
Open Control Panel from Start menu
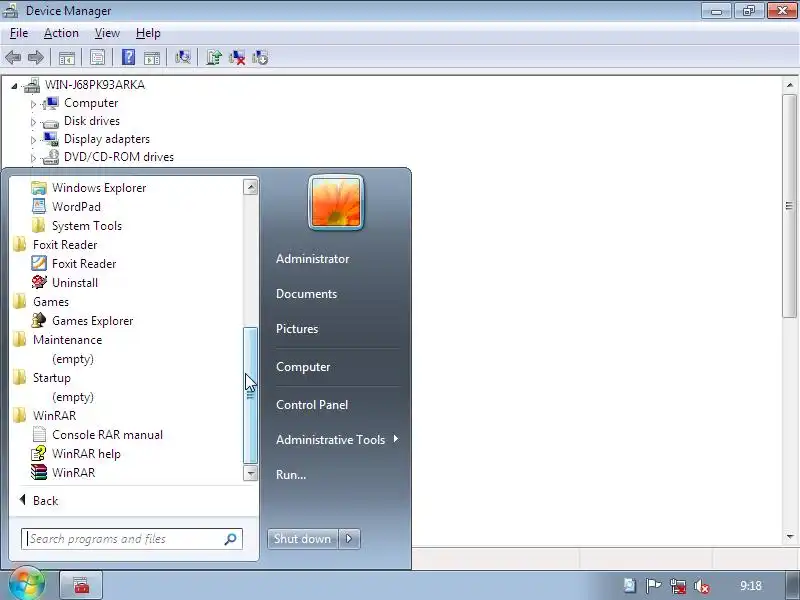coord(312,405)
